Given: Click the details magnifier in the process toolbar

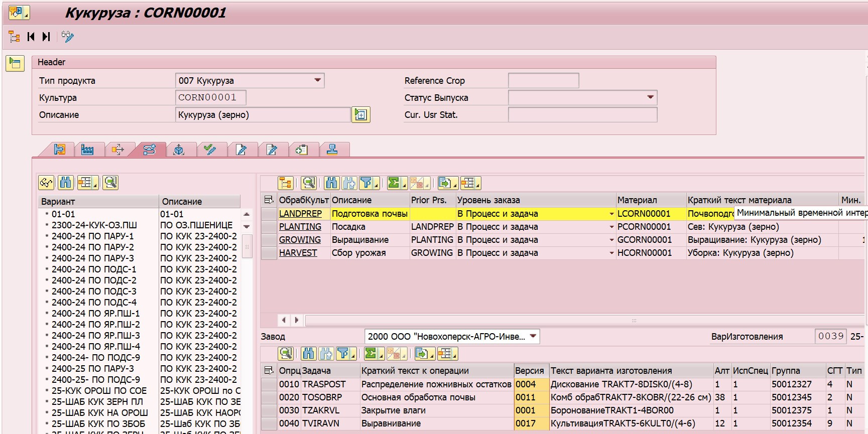Looking at the screenshot, I should [309, 183].
